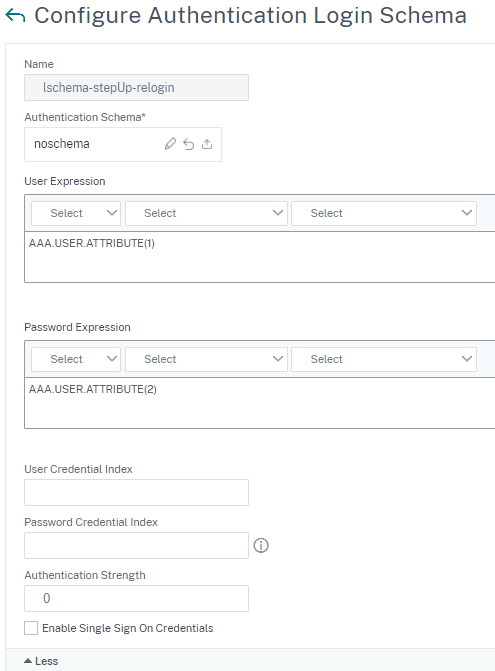Reset the noschema selection with undo icon
The width and height of the screenshot is (495, 671).
pos(189,144)
